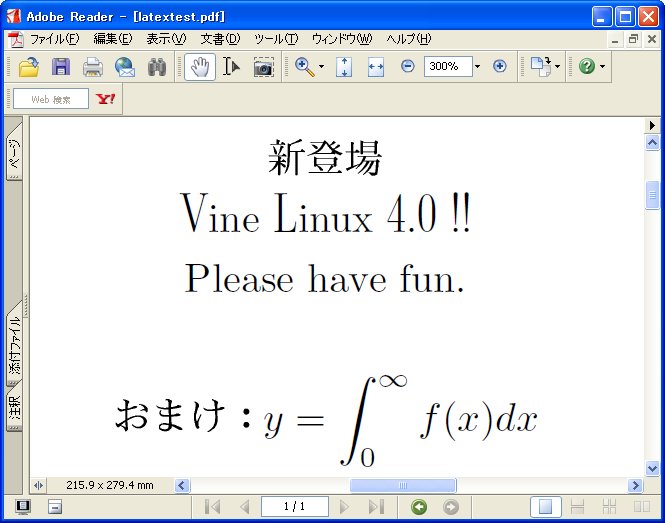Open a file with the folder icon
The image size is (665, 523).
(29, 67)
